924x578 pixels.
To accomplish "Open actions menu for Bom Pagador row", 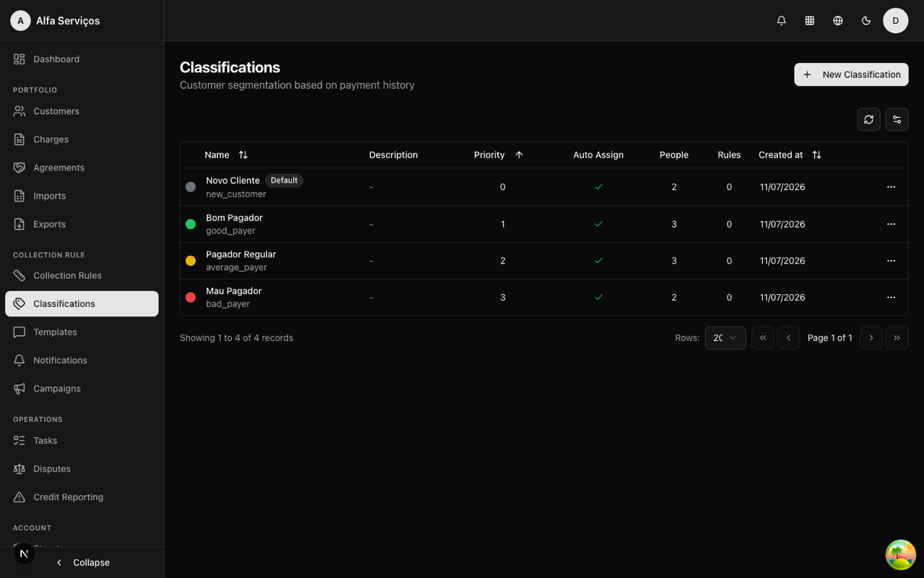I will (x=891, y=224).
